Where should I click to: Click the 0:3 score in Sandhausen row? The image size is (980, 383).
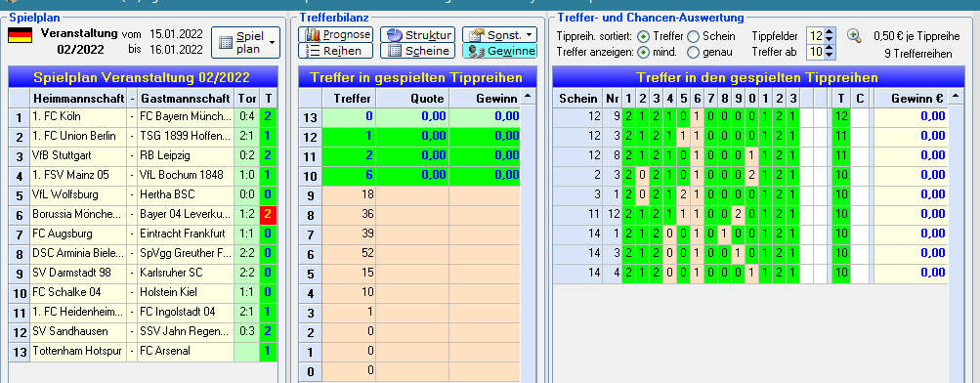tap(247, 331)
